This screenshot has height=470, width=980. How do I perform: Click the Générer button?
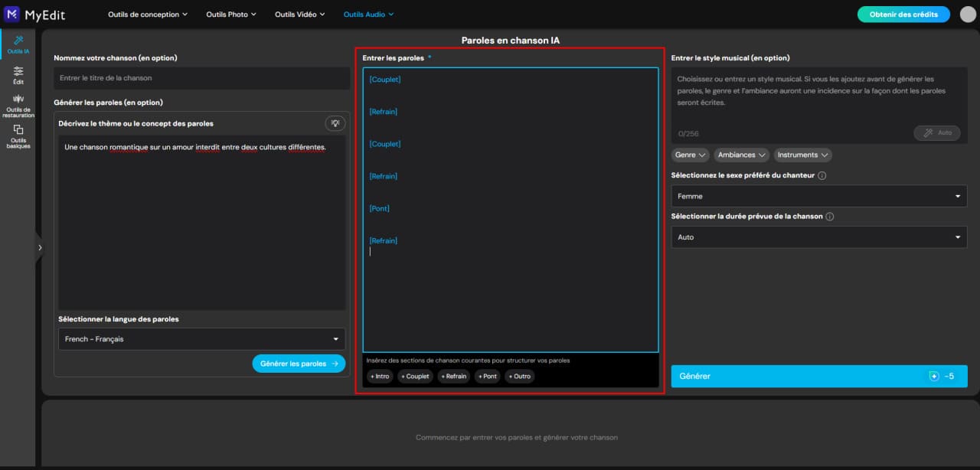[x=819, y=376]
